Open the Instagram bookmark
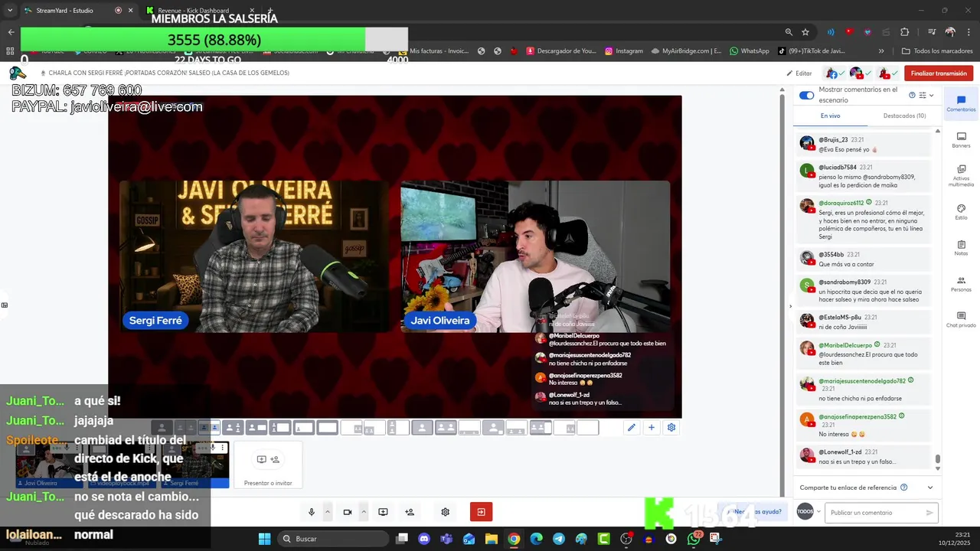 [x=623, y=51]
